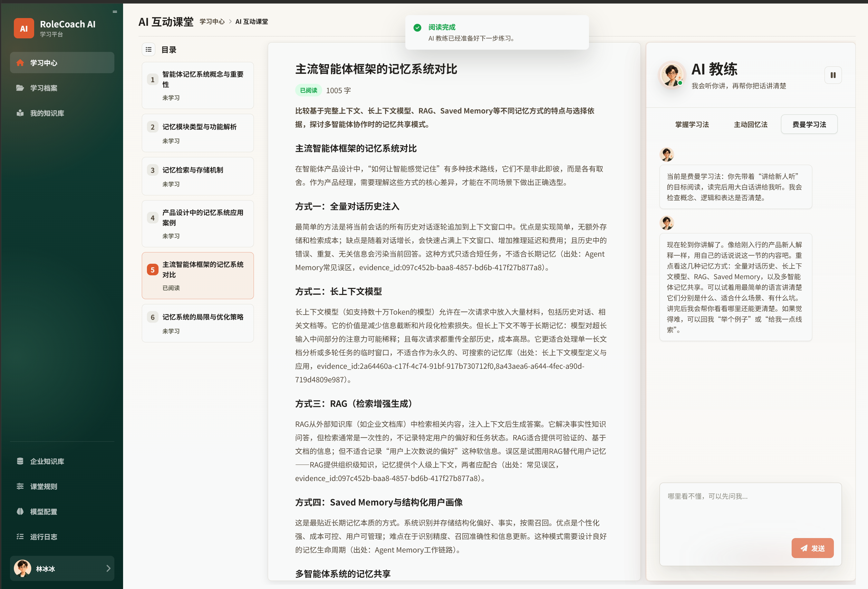
Task: Click the coach avatar above the first chat message
Action: [666, 154]
